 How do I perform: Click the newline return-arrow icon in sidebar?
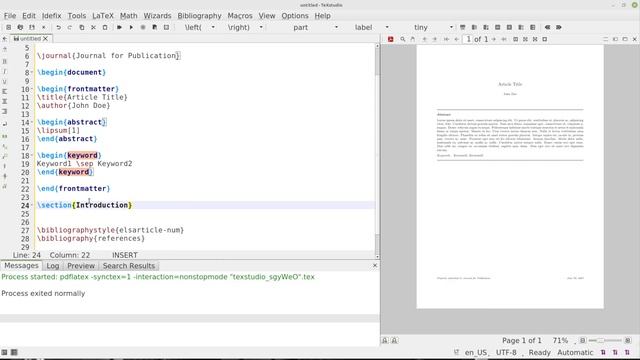point(4,124)
